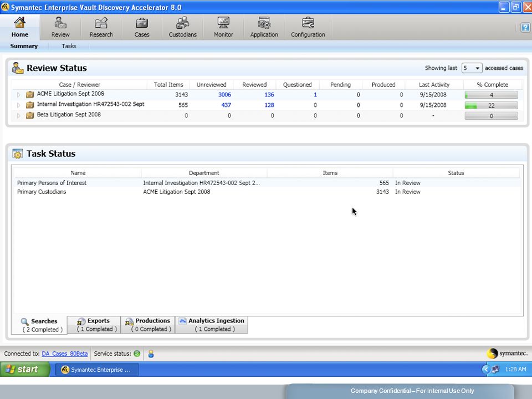The height and width of the screenshot is (399, 532).
Task: Click the Beta Litigation progress bar showing 0
Action: point(492,116)
